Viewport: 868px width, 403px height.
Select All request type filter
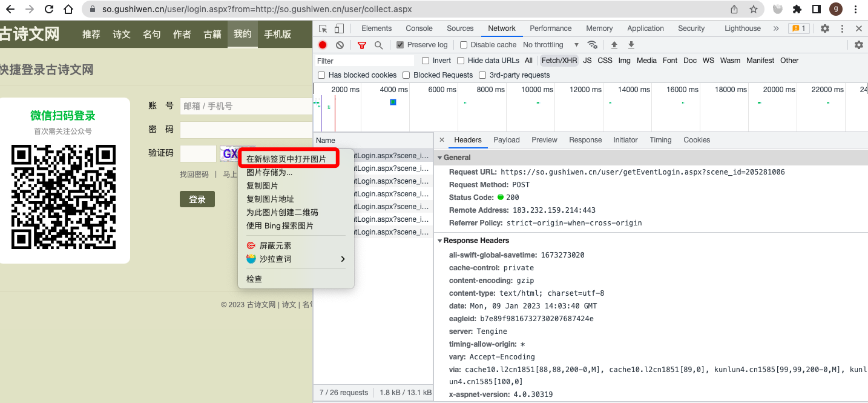click(528, 61)
